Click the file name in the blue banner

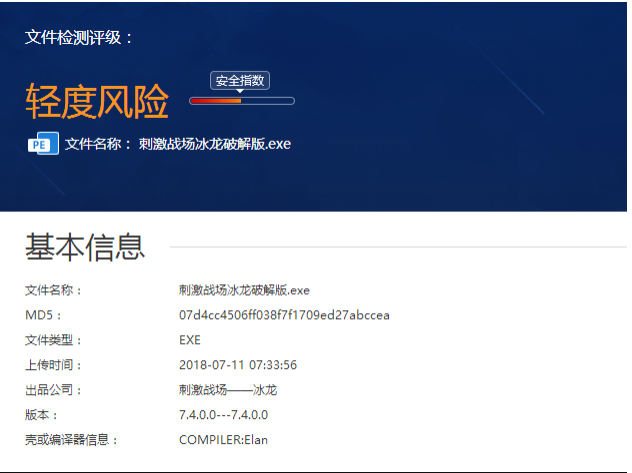point(215,144)
